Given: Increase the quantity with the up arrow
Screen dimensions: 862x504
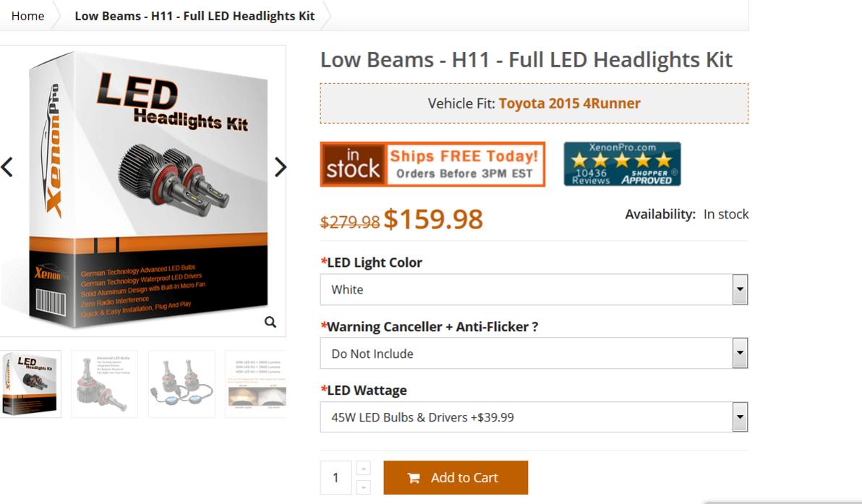Looking at the screenshot, I should pyautogui.click(x=363, y=469).
